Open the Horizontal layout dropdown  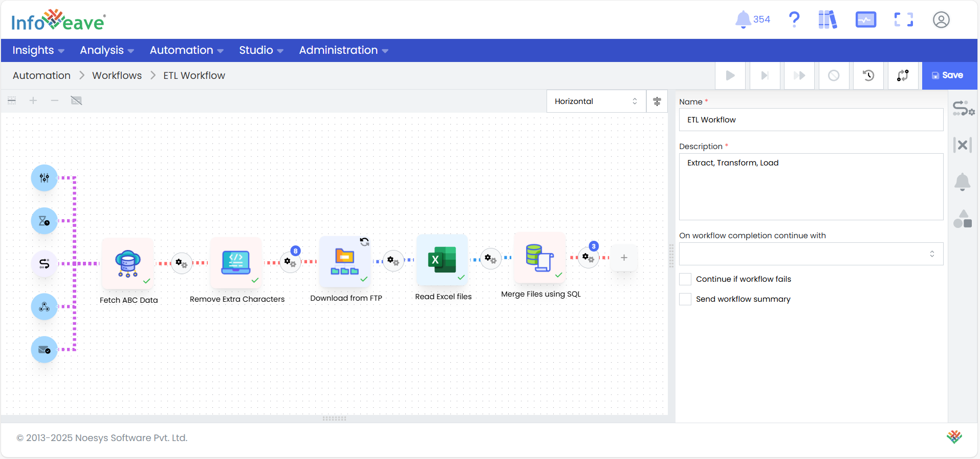[596, 101]
